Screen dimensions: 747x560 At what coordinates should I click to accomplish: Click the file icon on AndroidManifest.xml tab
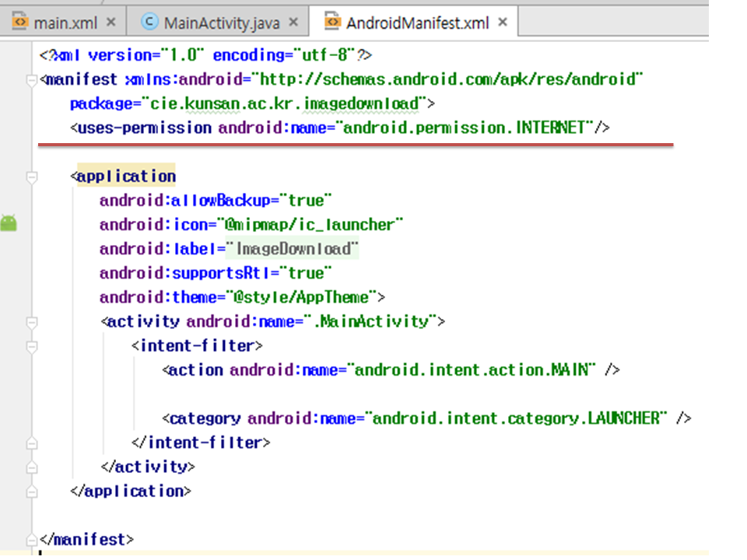click(x=332, y=23)
